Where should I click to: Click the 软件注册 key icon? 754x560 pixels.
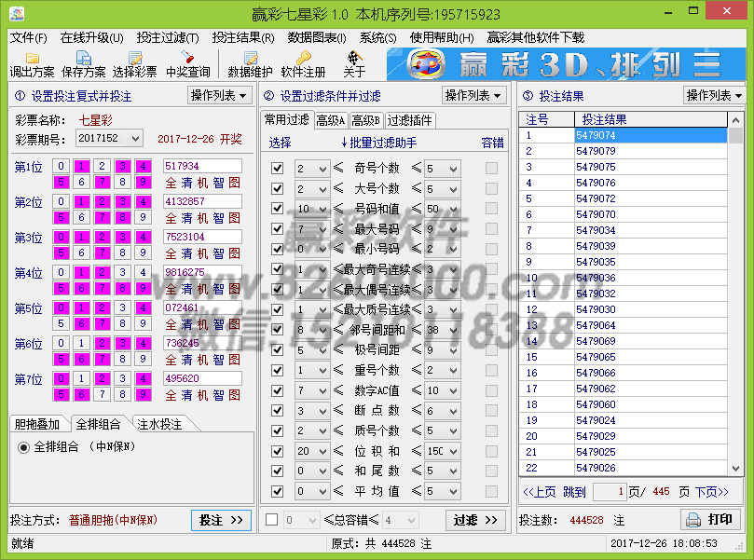[x=303, y=58]
